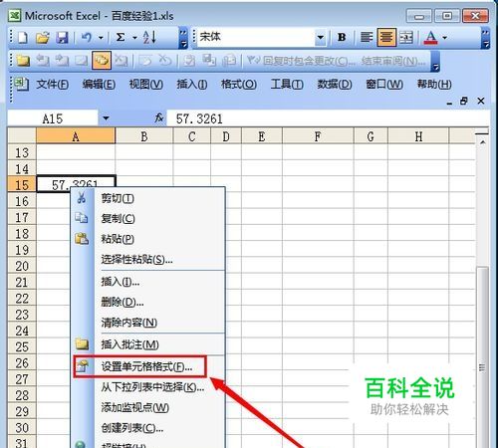This screenshot has height=448, width=498.
Task: Open the 工具(T) menu
Action: click(287, 85)
